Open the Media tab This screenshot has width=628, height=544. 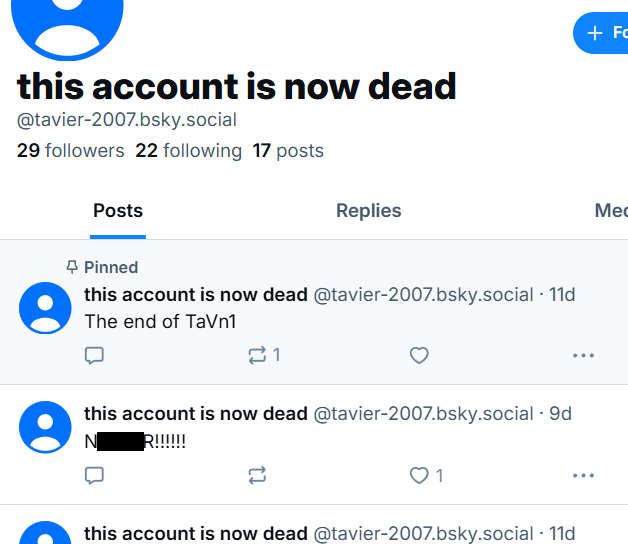click(611, 211)
